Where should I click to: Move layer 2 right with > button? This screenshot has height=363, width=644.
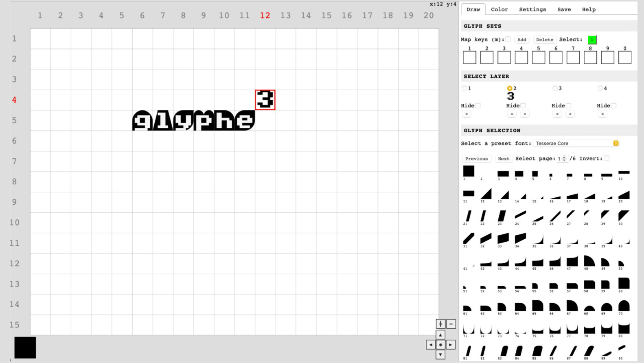[x=525, y=114]
